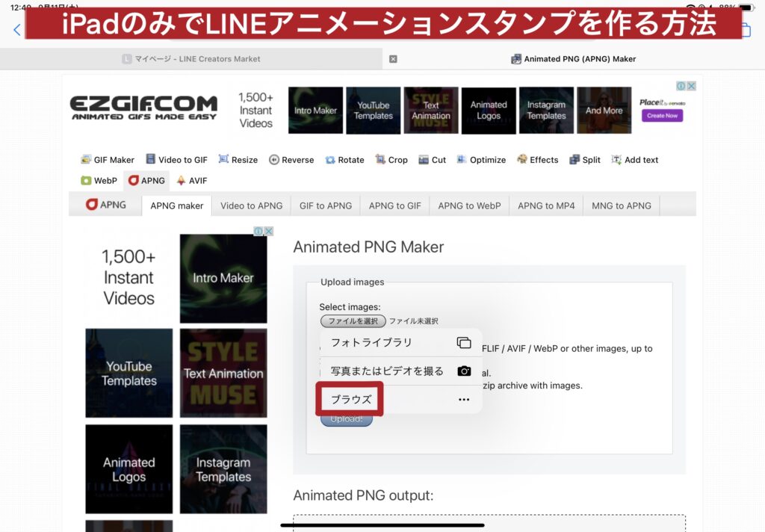Tap the back arrow in Safari
The image size is (765, 532).
pos(17,30)
